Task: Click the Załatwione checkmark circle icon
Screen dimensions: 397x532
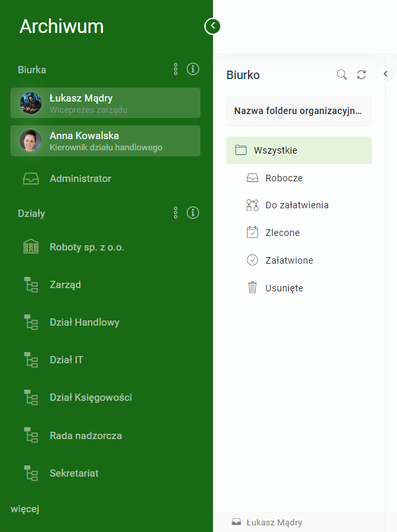Action: click(x=252, y=260)
